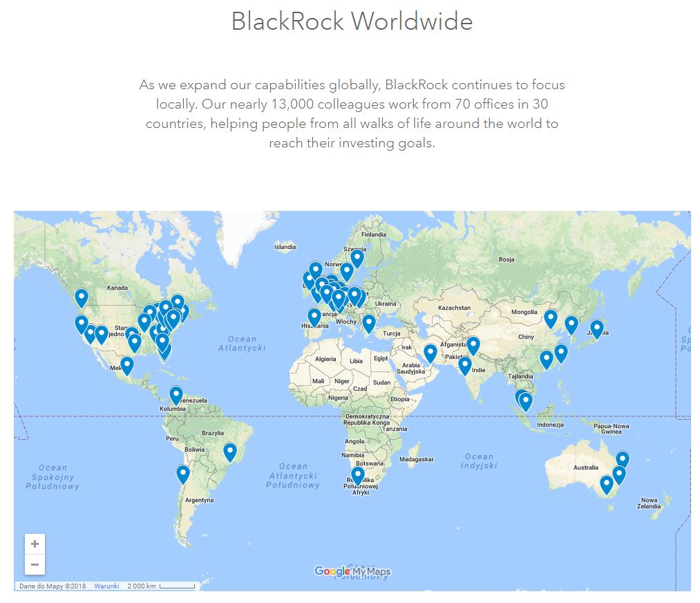Open the pin on India's west coast
This screenshot has height=603, width=700.
465,364
